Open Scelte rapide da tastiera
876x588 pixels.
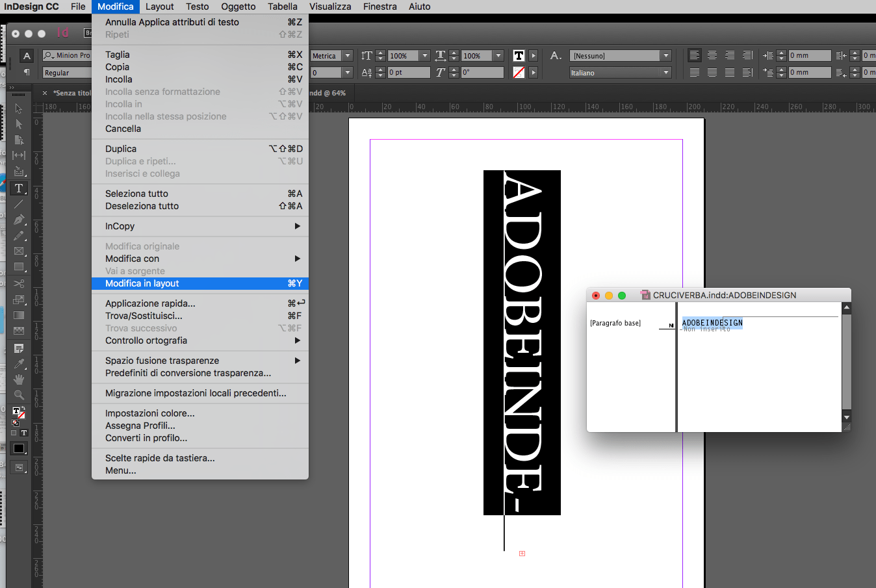click(x=200, y=458)
